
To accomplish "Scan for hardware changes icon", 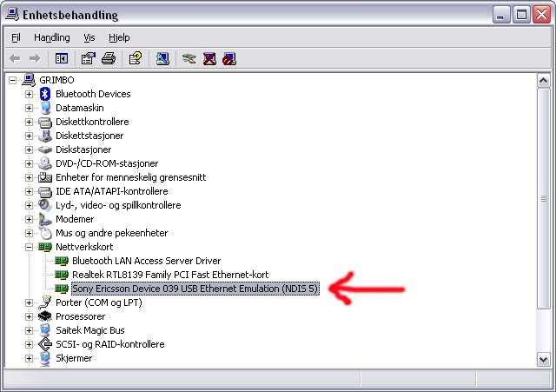I will [x=162, y=58].
